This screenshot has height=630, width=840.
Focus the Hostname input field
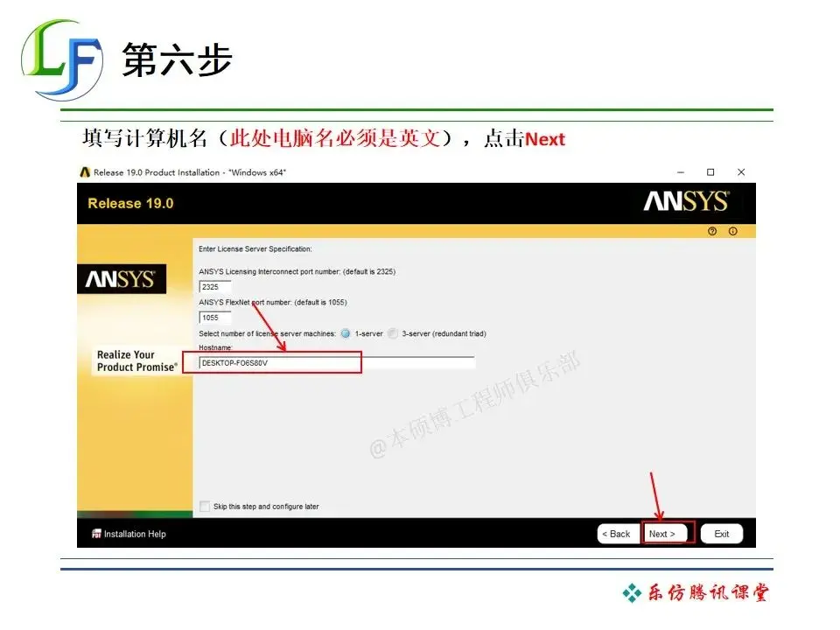tap(336, 362)
